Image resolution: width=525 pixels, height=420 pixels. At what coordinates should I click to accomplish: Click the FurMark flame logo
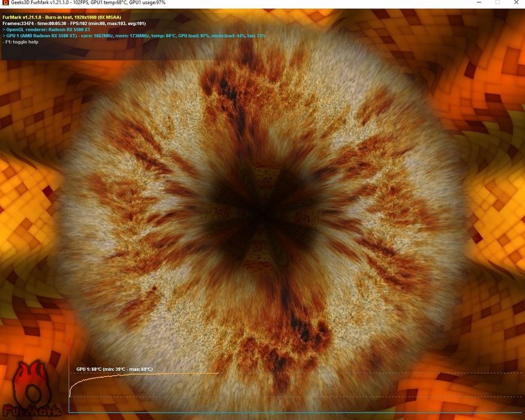(32, 389)
